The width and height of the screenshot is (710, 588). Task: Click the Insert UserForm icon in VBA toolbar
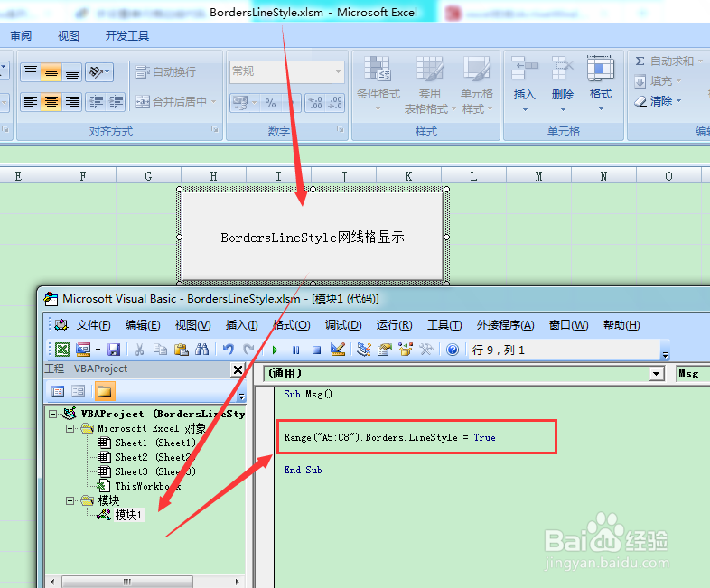pyautogui.click(x=83, y=350)
